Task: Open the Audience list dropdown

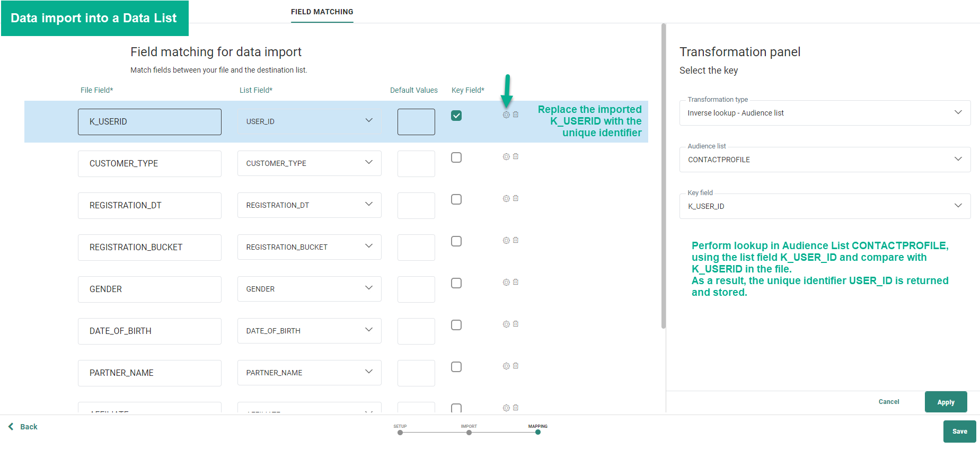Action: (824, 160)
